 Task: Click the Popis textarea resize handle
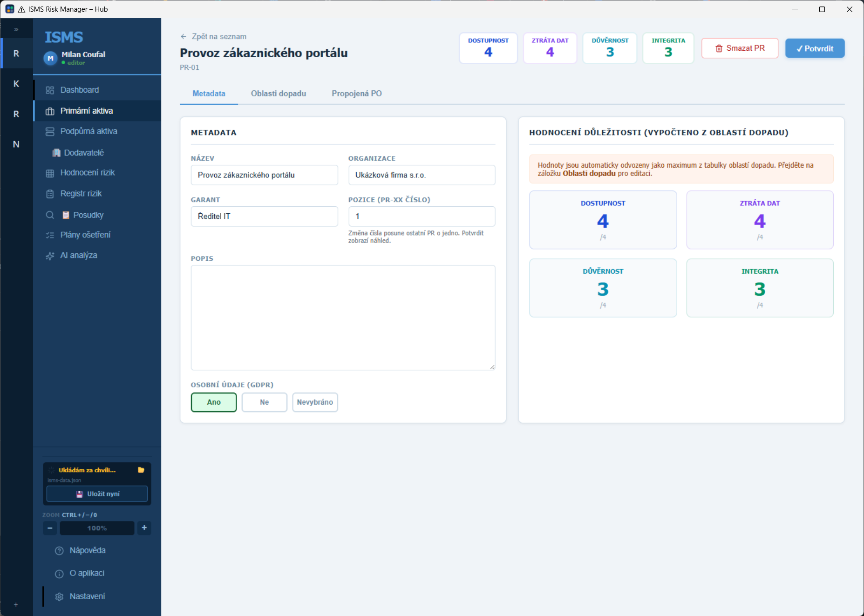(x=492, y=367)
